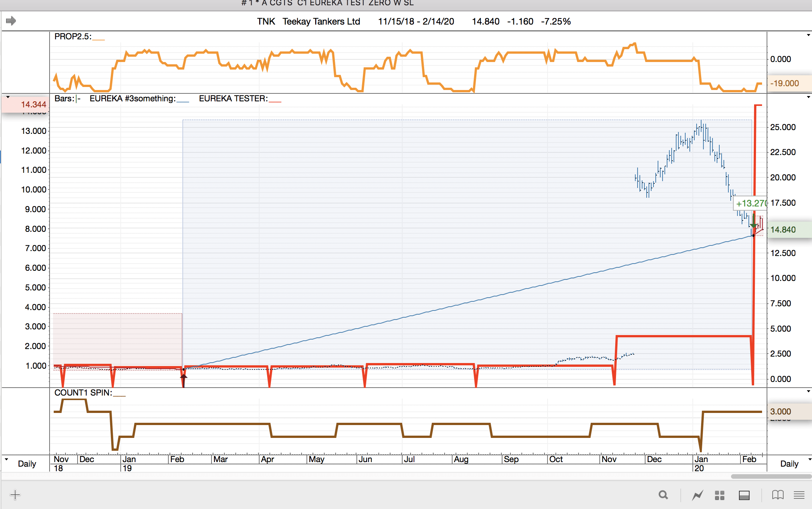Expand the COUNT1 SPIN pane options arrow
The height and width of the screenshot is (509, 812).
pyautogui.click(x=808, y=391)
